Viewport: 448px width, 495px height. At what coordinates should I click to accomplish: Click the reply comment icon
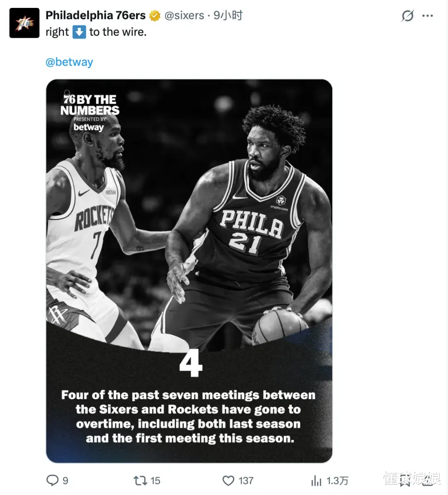coord(52,480)
